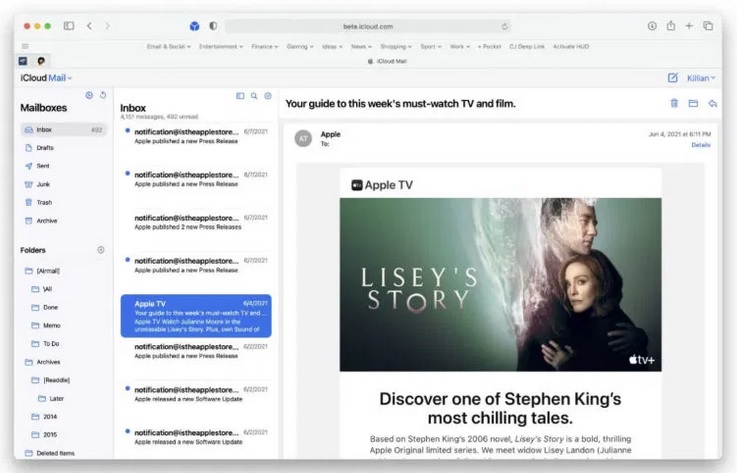Open the Safari share icon
The width and height of the screenshot is (737, 473).
(671, 26)
